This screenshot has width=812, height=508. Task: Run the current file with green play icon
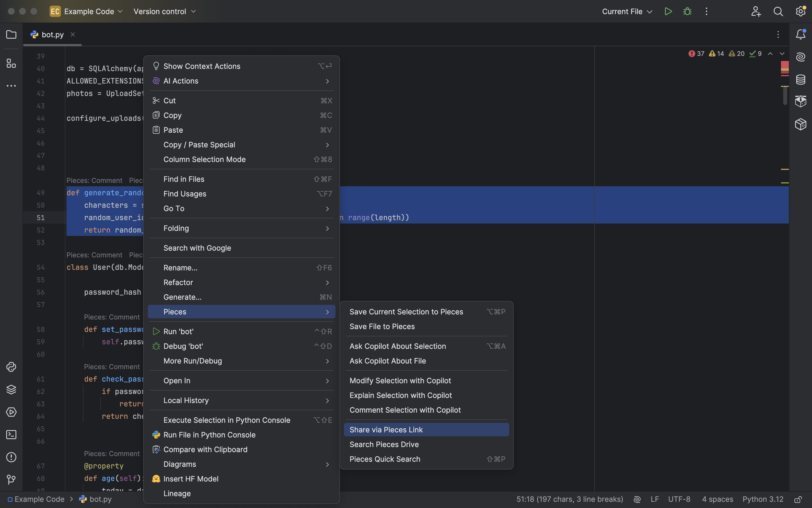pyautogui.click(x=668, y=11)
